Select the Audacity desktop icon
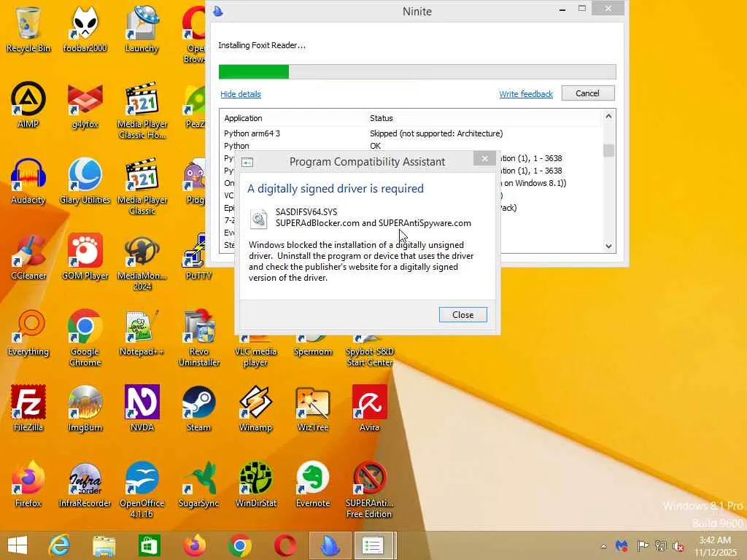Screen dimensions: 747x560 (x=28, y=181)
